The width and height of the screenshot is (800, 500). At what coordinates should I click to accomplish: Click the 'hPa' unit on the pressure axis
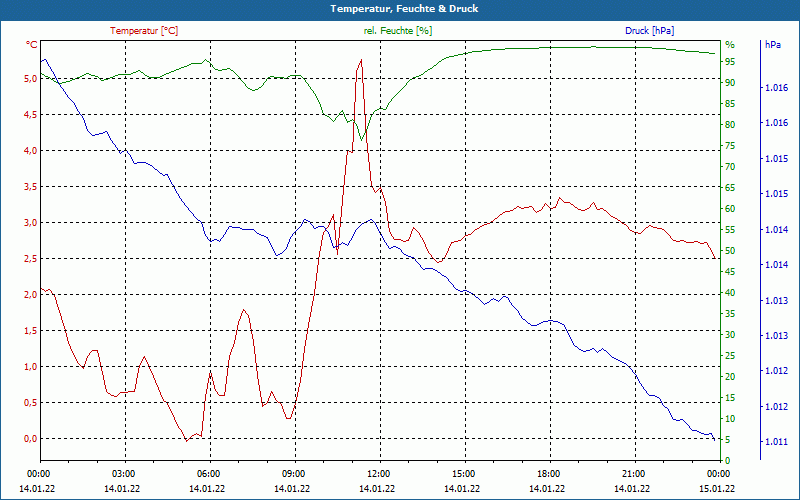point(773,45)
